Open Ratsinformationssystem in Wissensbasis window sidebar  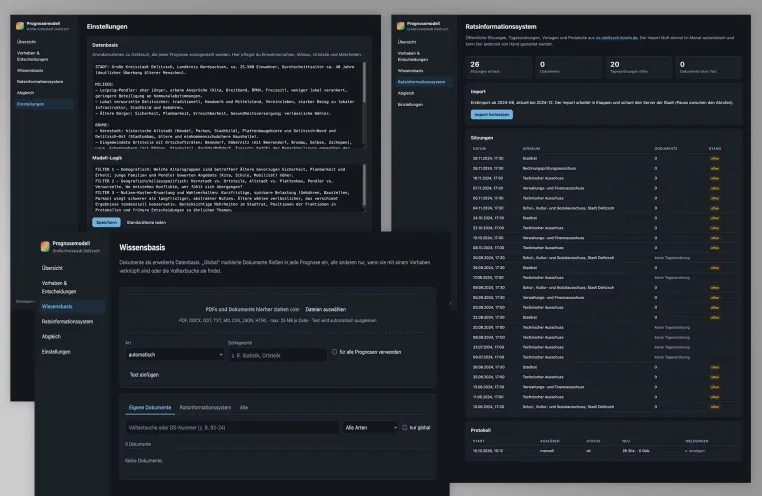point(67,322)
